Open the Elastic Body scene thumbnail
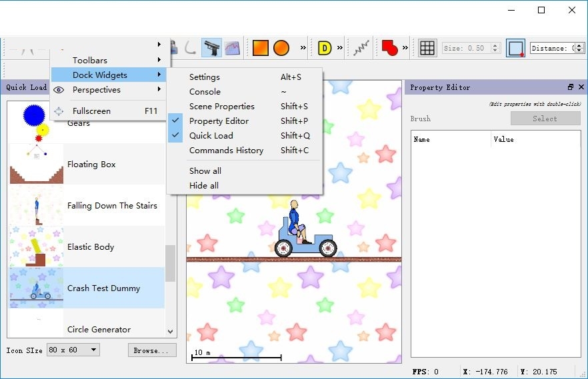Viewport: 588px width, 379px height. point(37,247)
